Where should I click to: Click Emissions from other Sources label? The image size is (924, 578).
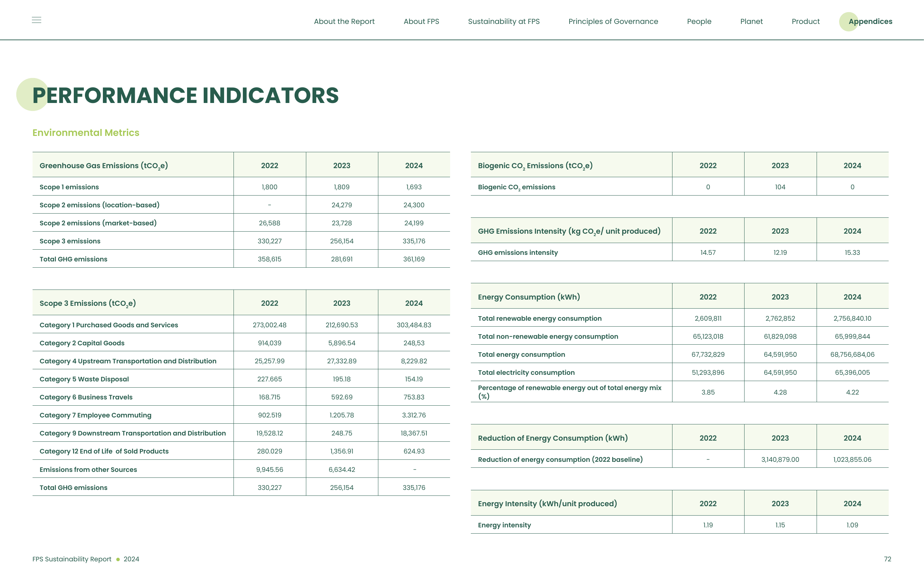pyautogui.click(x=88, y=469)
